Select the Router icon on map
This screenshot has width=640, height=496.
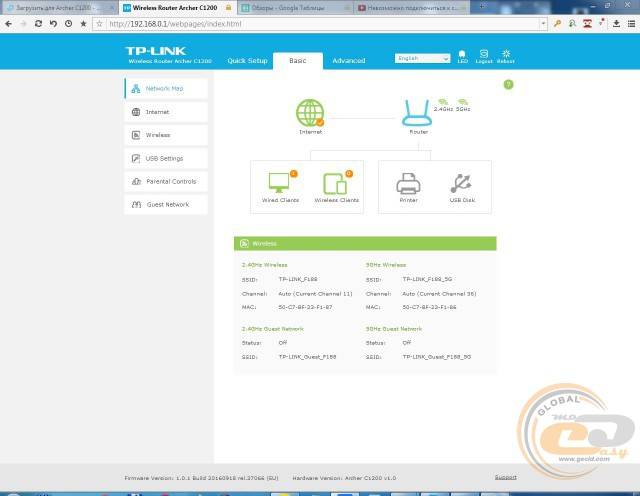tap(418, 113)
